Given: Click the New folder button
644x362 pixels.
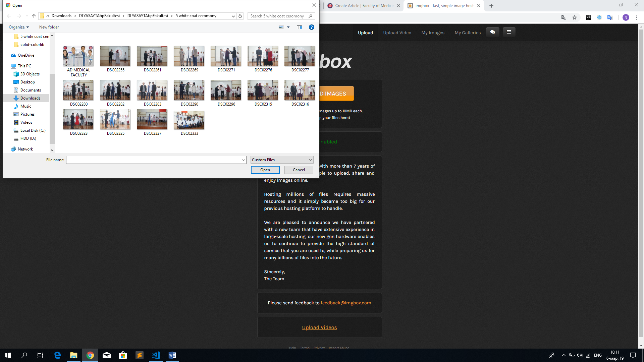Looking at the screenshot, I should coord(49,27).
